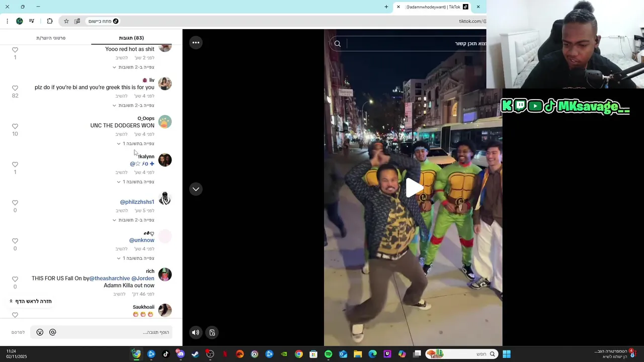The width and height of the screenshot is (644, 362).
Task: Click the add comment input field
Action: tap(101, 332)
